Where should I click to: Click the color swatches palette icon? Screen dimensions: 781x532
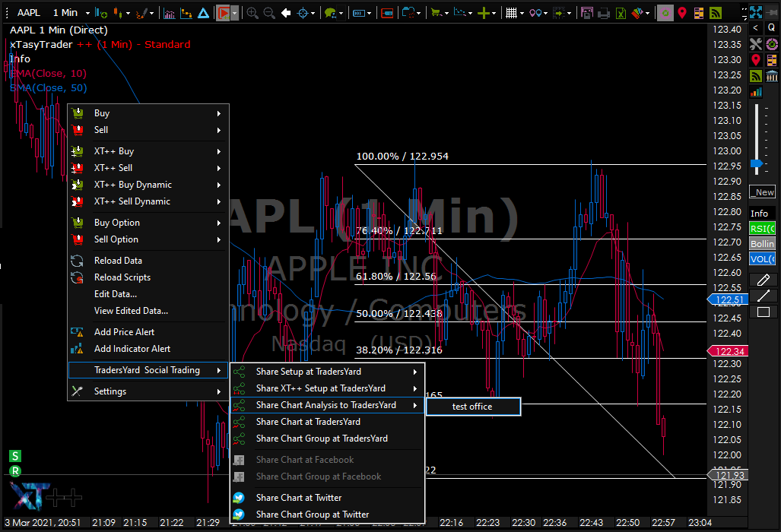(x=637, y=13)
